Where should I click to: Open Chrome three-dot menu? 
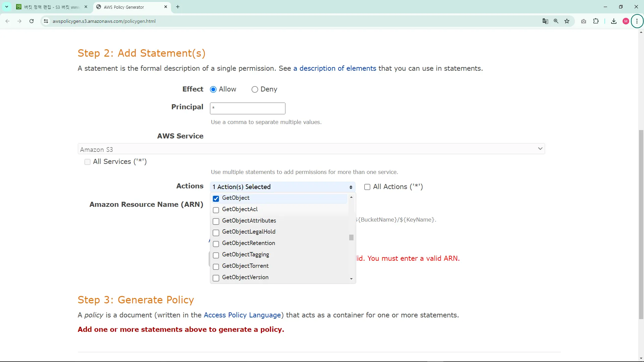pos(637,21)
